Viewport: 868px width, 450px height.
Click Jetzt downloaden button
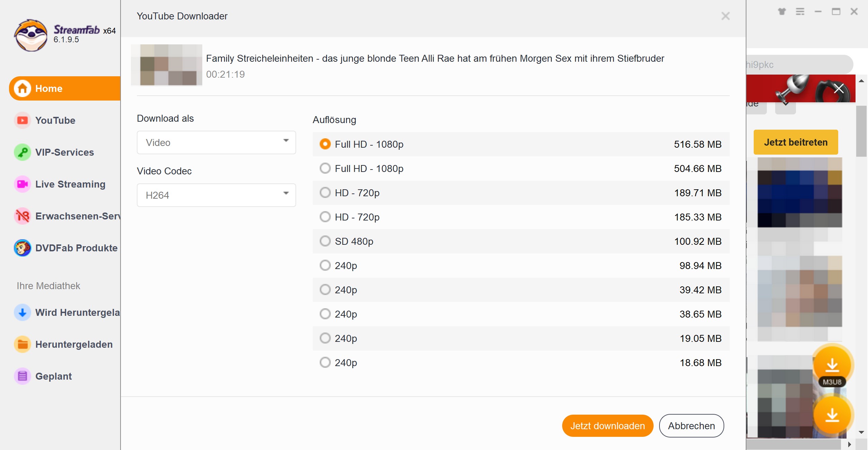[x=608, y=426]
